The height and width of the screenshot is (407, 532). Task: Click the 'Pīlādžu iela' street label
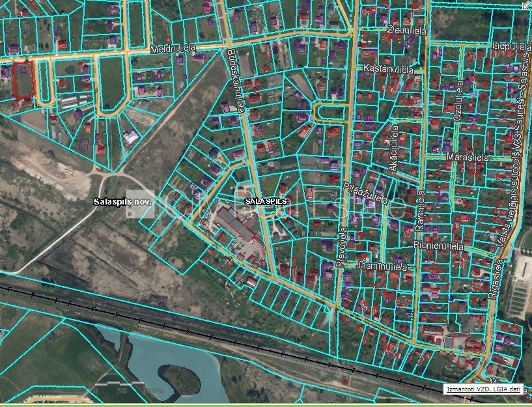point(365,193)
